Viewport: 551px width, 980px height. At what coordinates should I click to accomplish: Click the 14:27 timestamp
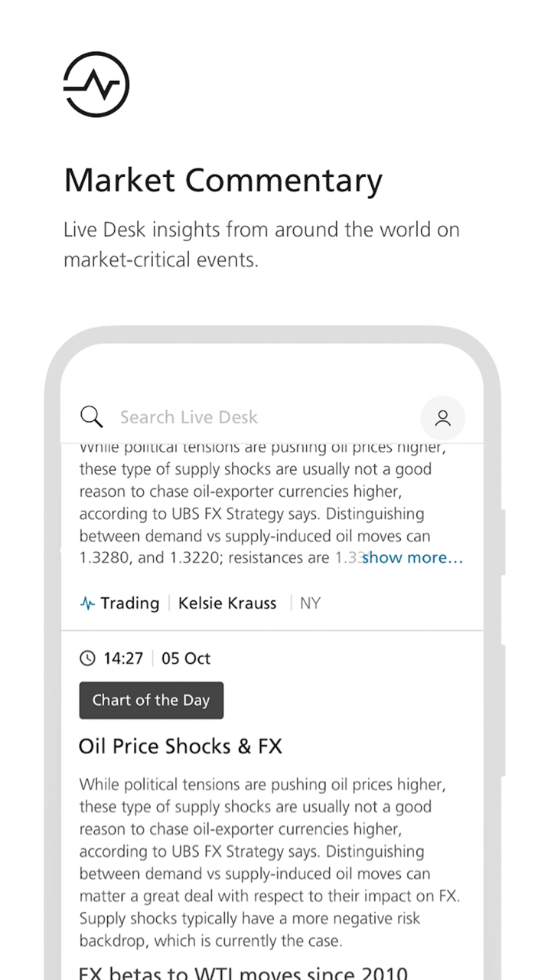point(123,658)
